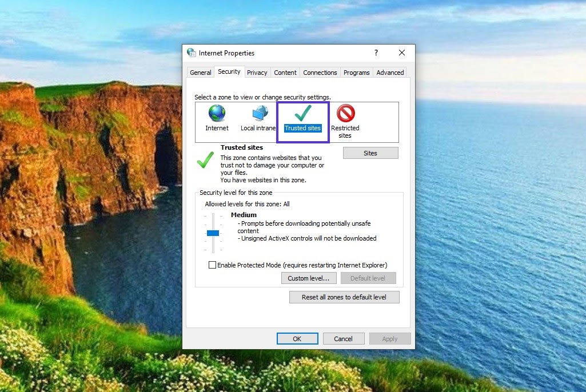
Task: Click the Trusted sites checkmark zone icon
Action: [302, 113]
